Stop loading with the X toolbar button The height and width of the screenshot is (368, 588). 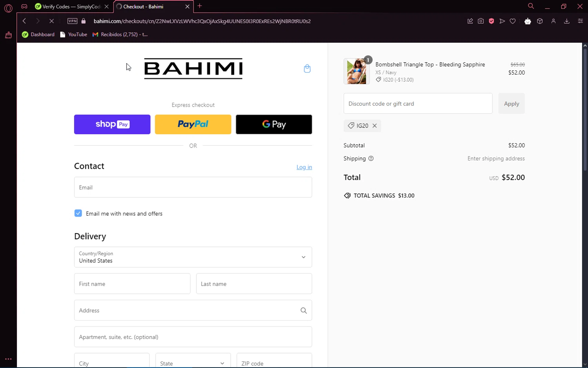tap(51, 21)
